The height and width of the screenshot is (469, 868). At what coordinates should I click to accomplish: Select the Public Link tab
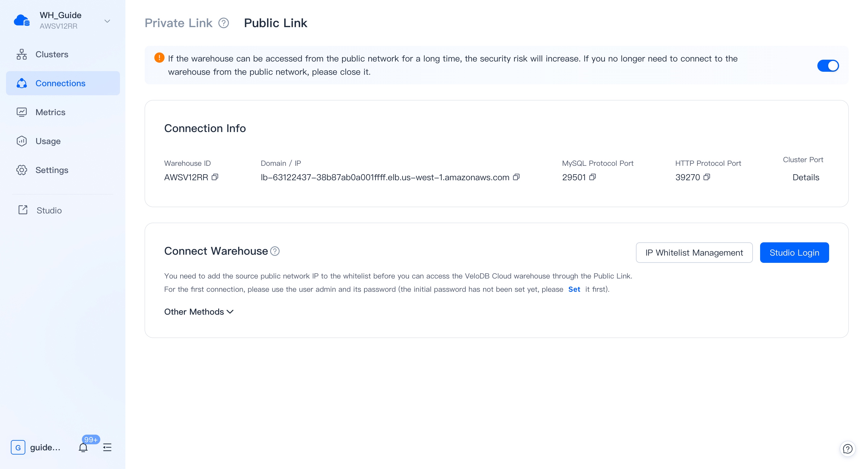click(x=276, y=23)
